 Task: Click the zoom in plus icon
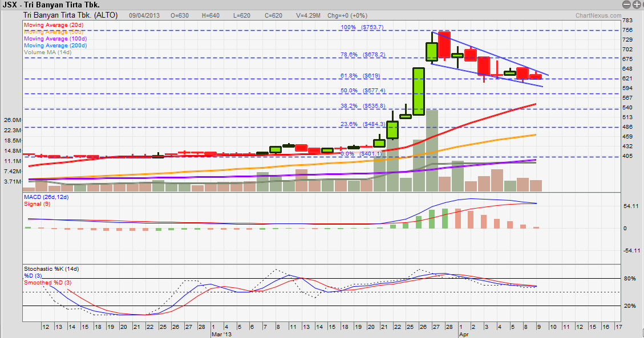pyautogui.click(x=637, y=4)
